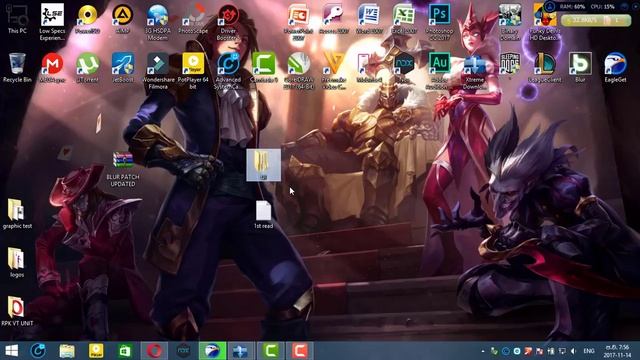Click the EagleGet speed floating bar

596,20
